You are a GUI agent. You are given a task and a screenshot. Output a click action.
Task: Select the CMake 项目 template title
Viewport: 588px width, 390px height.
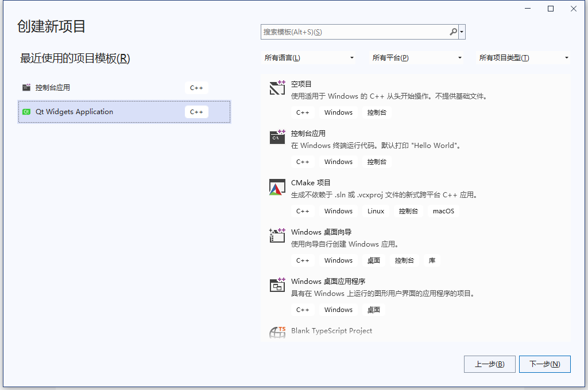pos(311,183)
